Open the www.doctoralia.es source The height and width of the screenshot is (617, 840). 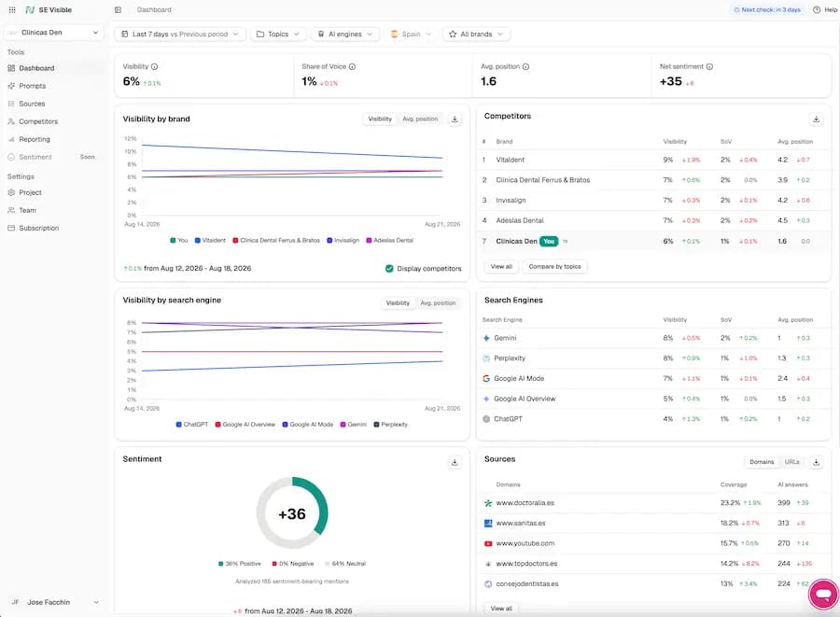(525, 503)
